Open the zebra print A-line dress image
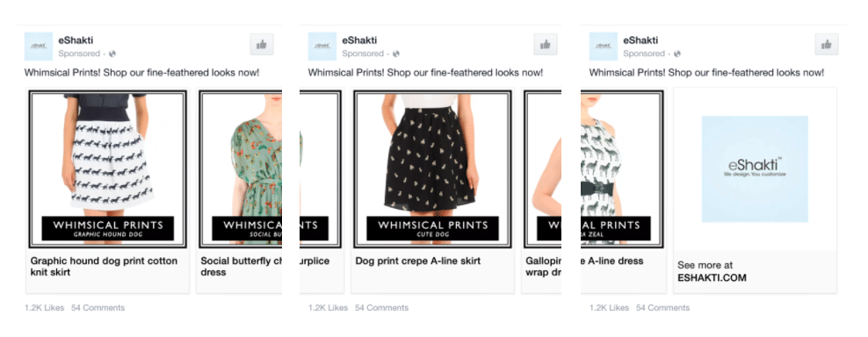 point(622,169)
